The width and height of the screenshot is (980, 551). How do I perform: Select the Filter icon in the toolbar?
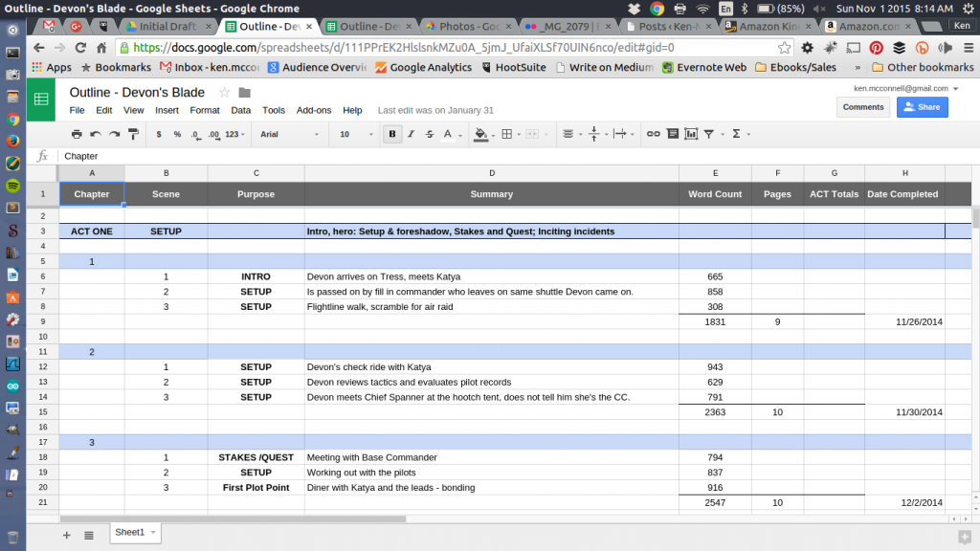click(x=709, y=134)
